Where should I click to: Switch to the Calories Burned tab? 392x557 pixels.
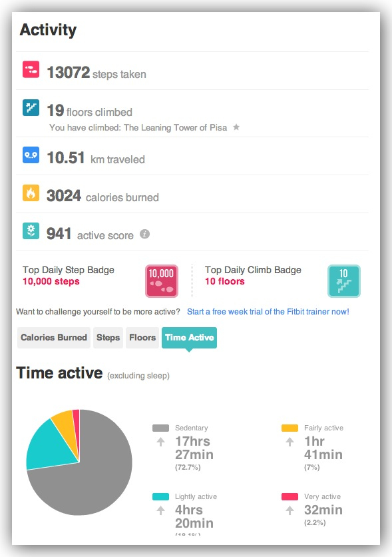54,338
